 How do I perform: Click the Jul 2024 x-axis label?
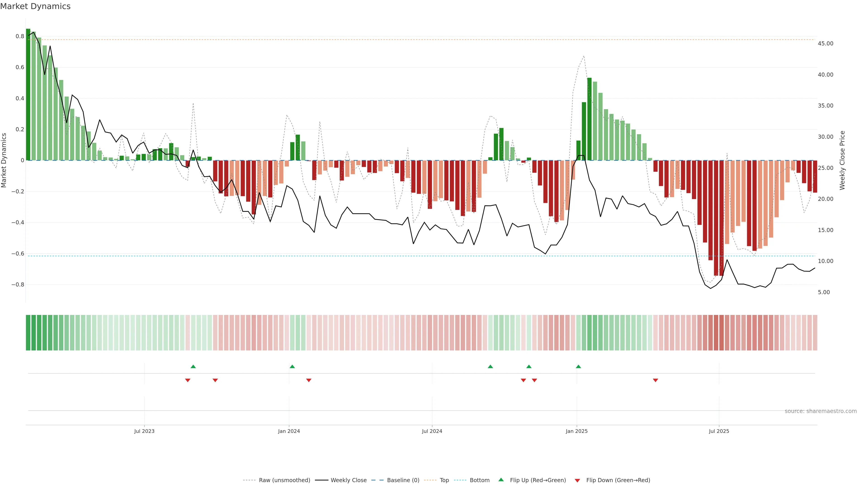point(432,431)
